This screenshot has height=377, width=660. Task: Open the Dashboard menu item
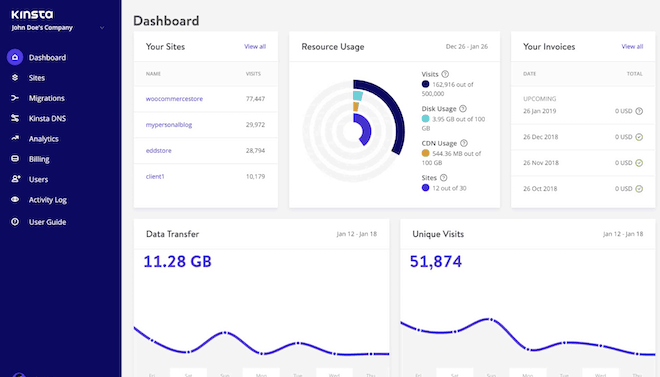[47, 58]
